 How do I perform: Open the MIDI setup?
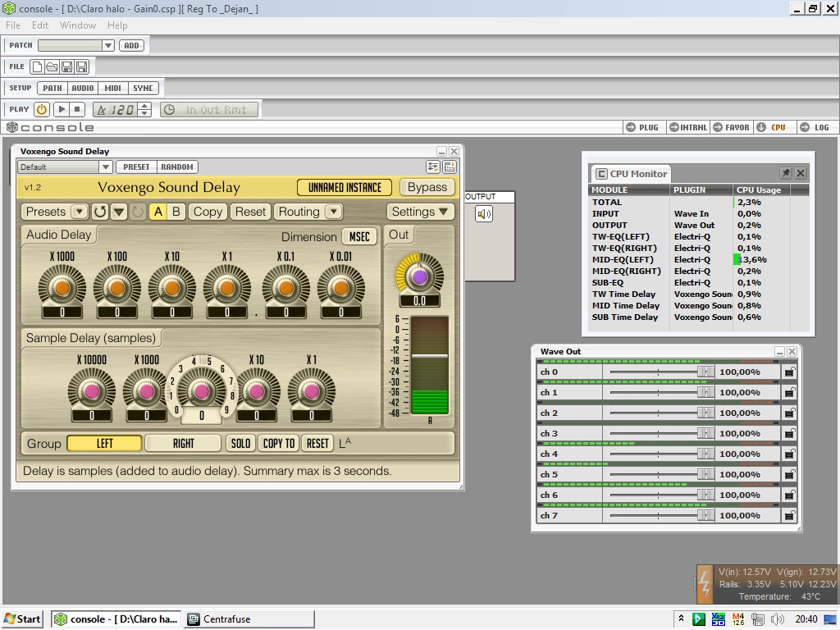point(112,89)
